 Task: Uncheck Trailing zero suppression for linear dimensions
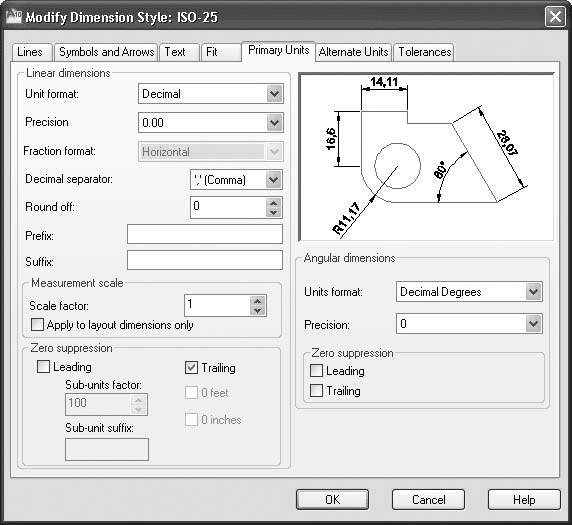click(192, 368)
